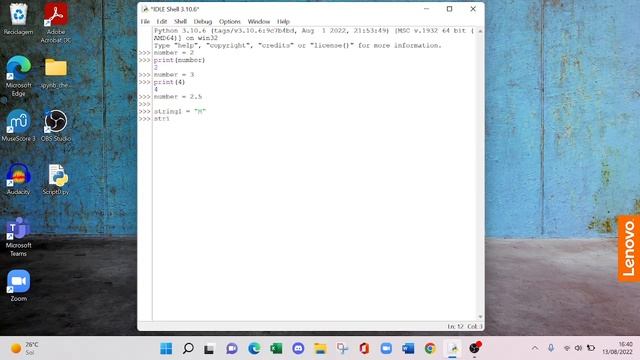Launch Chrome from the taskbar

tap(430, 349)
